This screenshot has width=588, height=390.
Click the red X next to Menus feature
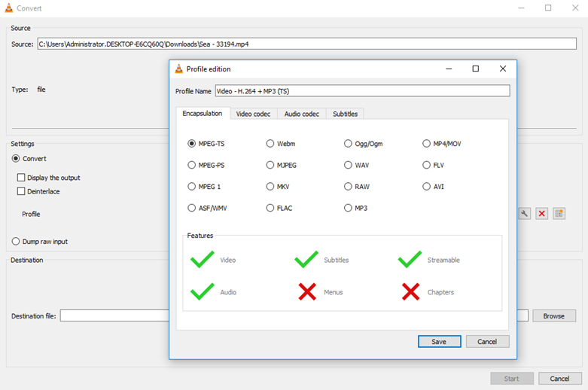(307, 292)
